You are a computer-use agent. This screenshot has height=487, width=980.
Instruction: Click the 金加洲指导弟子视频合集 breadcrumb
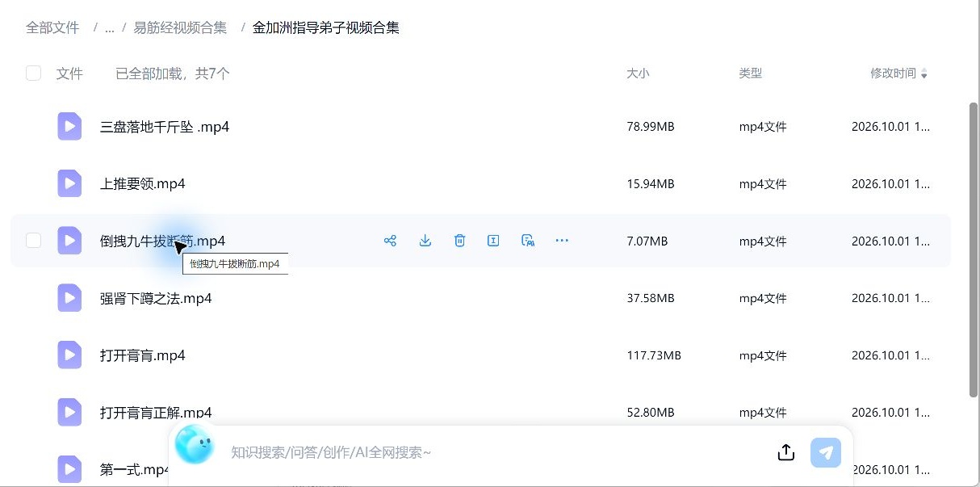coord(326,27)
